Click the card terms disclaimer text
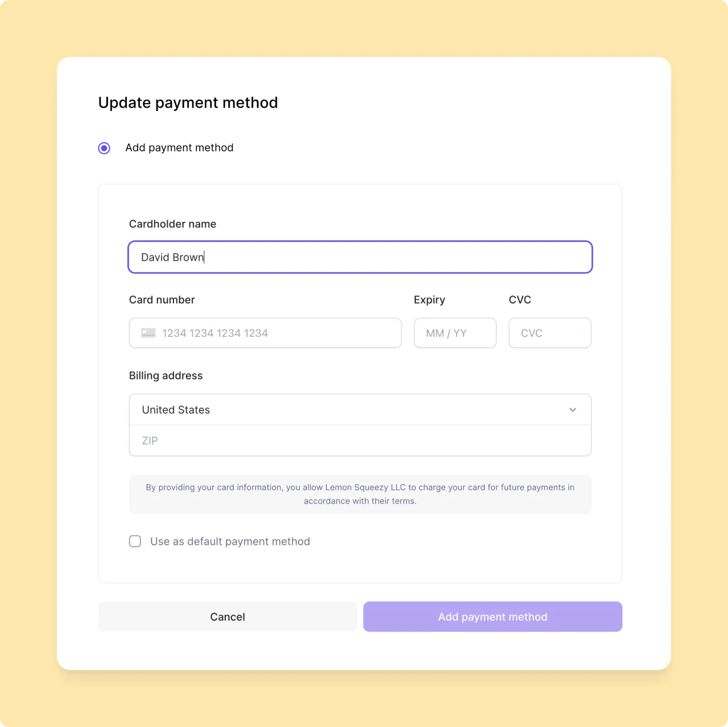 [x=360, y=494]
